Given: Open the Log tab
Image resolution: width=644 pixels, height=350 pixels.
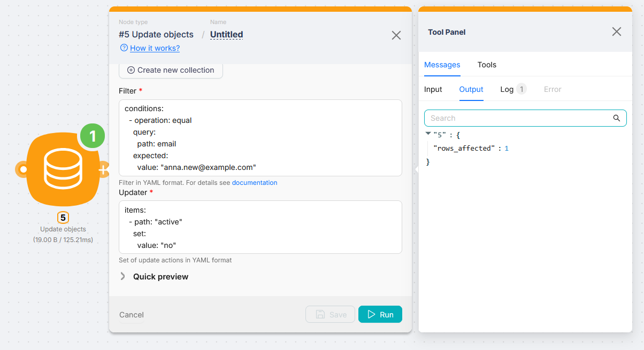Looking at the screenshot, I should coord(507,89).
